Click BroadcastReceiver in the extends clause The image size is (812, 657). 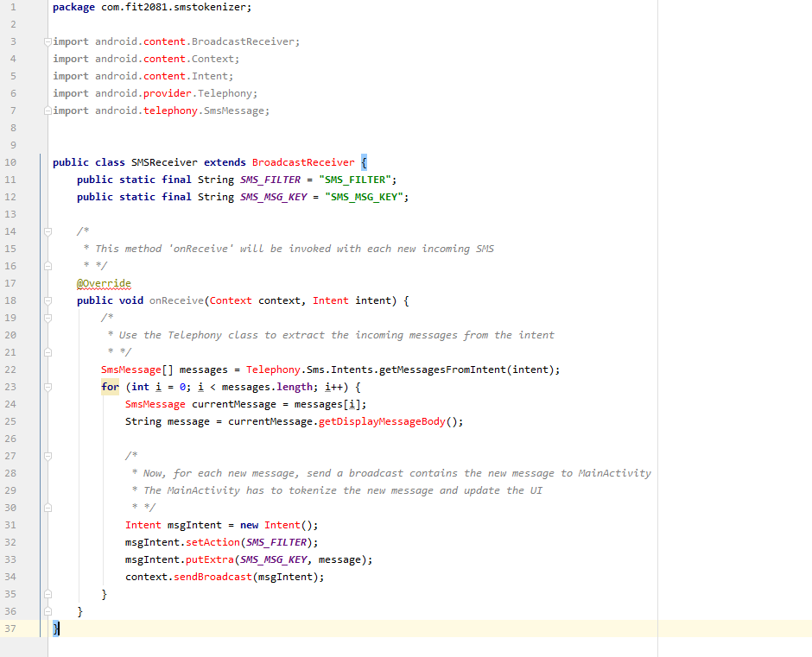pos(302,161)
